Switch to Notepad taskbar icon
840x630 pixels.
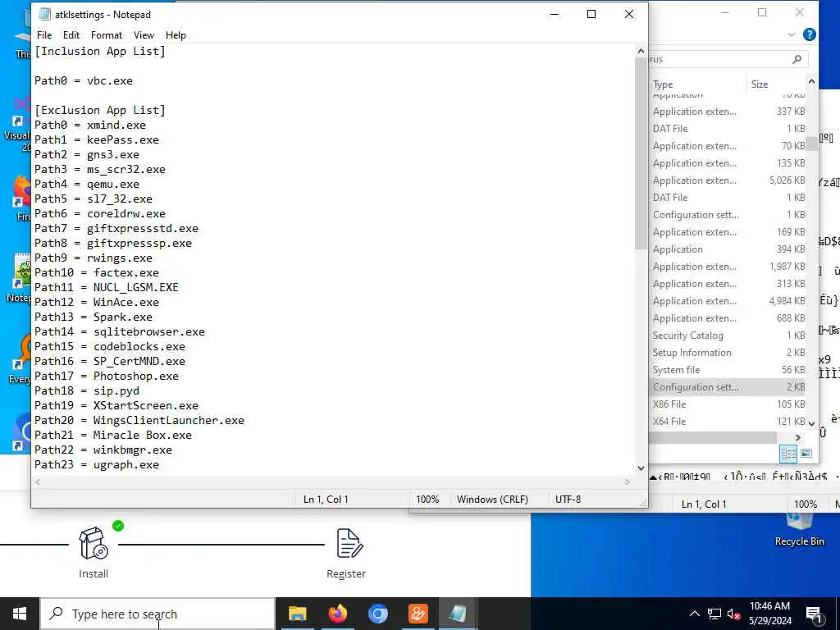click(x=458, y=614)
